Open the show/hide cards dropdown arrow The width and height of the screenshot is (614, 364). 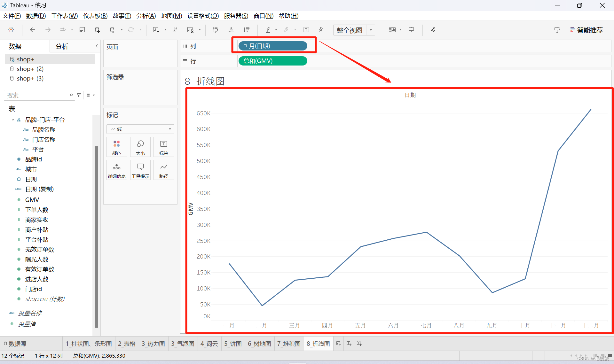400,30
